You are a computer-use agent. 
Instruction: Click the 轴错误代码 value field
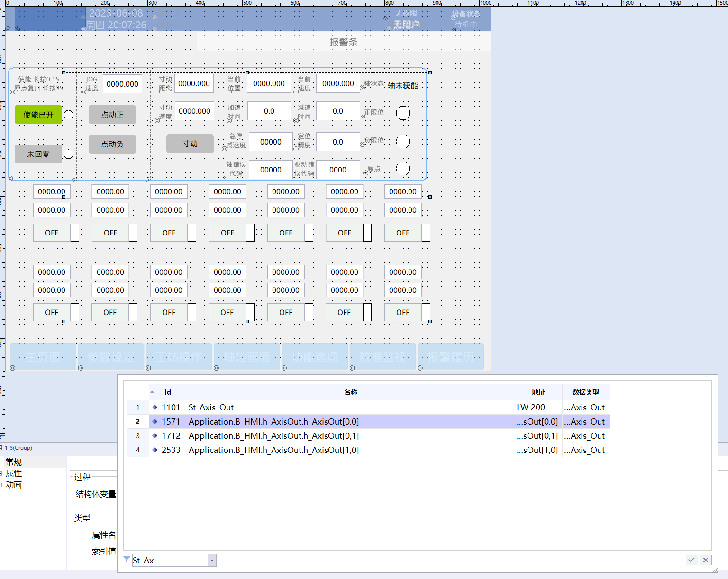coord(271,170)
